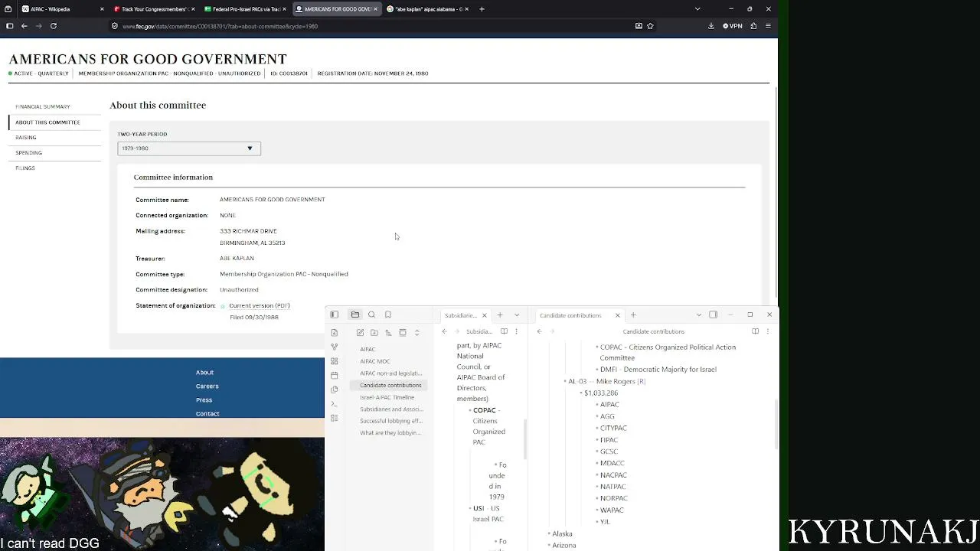
Task: Close the Subsidiaries tab in Obsidian
Action: [x=484, y=315]
